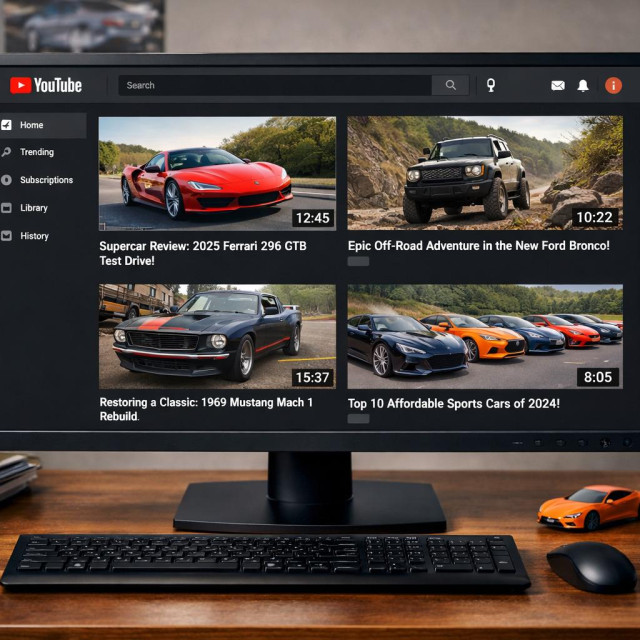Image resolution: width=640 pixels, height=640 pixels.
Task: Click the History sidebar icon
Action: click(6, 236)
